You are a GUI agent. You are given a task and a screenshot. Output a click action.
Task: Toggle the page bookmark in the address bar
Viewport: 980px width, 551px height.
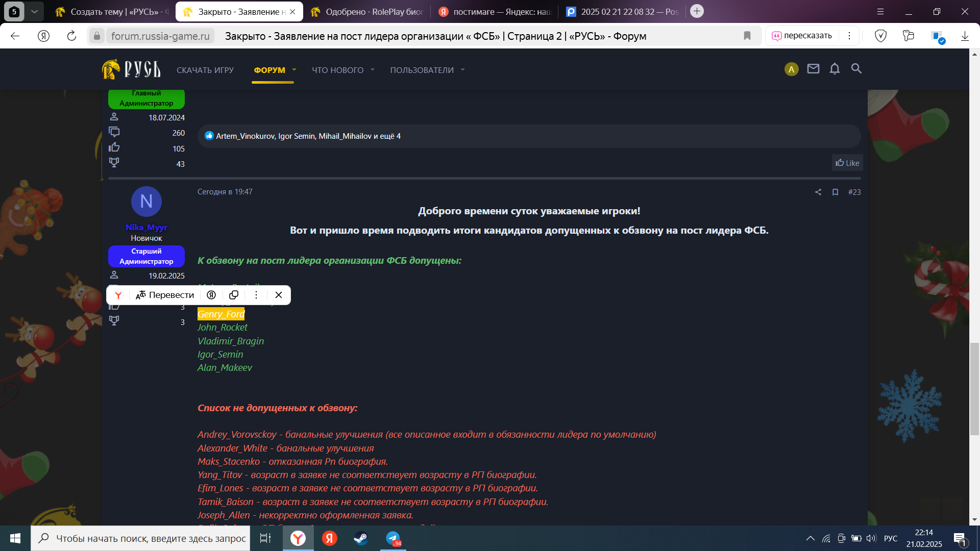point(747,36)
